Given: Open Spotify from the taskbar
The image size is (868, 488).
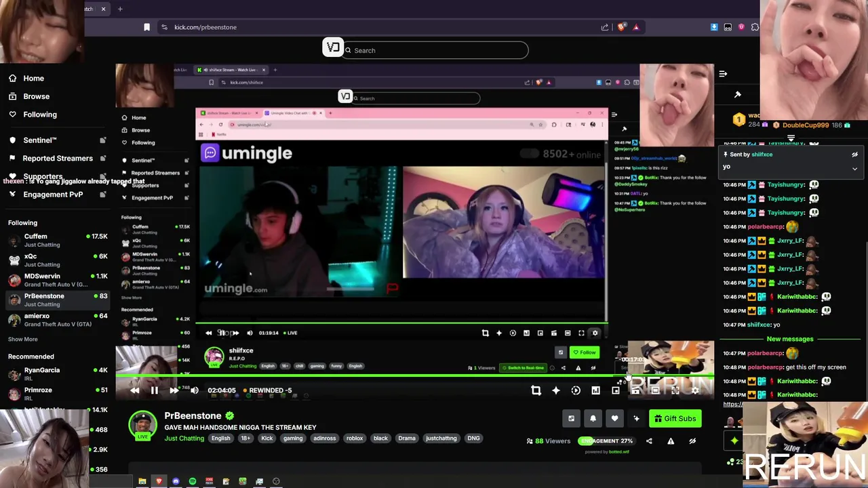Looking at the screenshot, I should 193,481.
